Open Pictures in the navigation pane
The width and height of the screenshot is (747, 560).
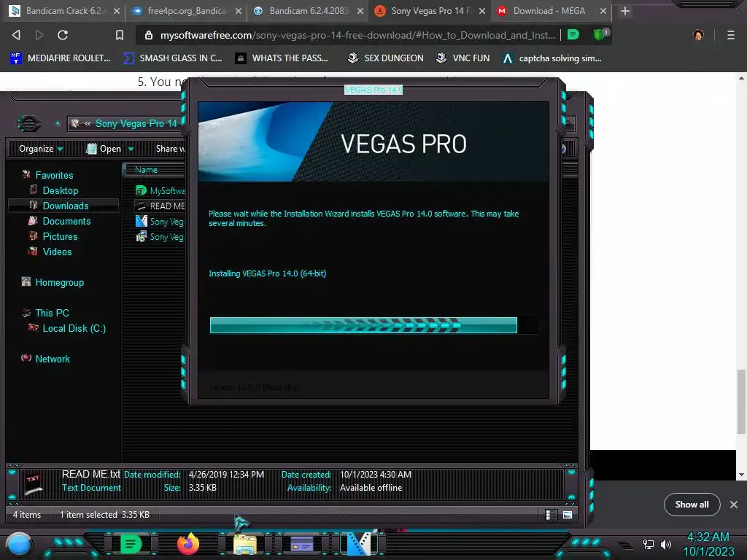[x=60, y=236]
